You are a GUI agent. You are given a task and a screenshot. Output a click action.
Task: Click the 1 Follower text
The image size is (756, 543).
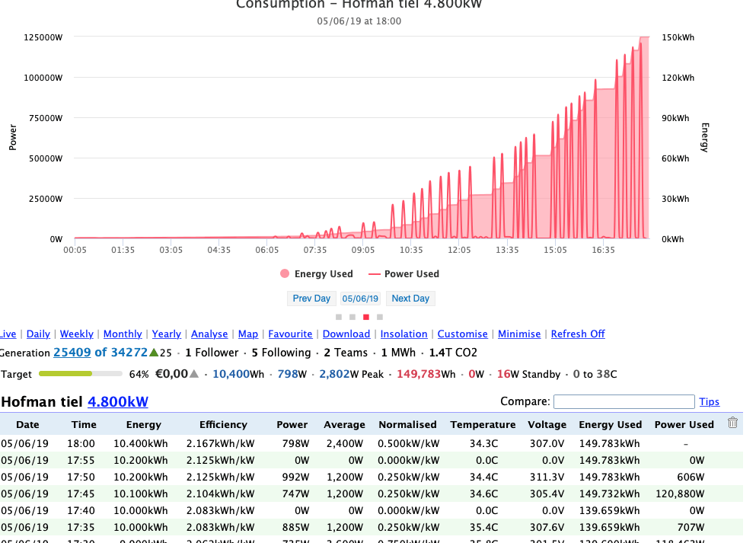[x=212, y=353]
